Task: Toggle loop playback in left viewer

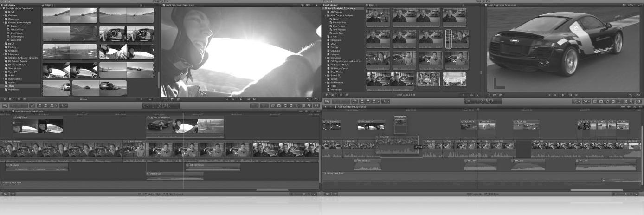Action: point(316,99)
